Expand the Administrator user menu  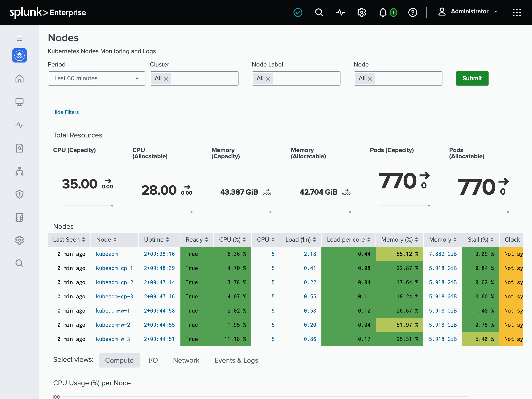click(x=467, y=12)
